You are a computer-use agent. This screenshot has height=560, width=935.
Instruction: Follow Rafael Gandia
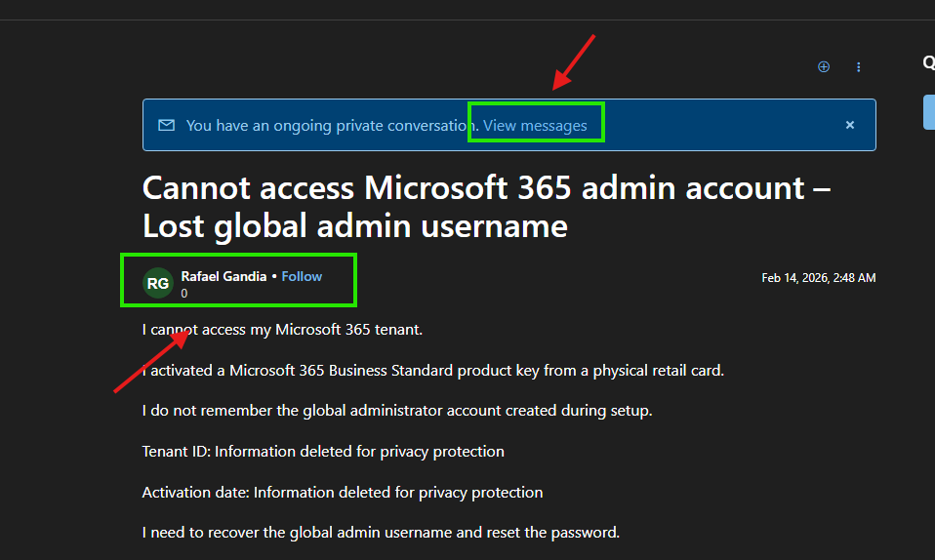tap(302, 276)
